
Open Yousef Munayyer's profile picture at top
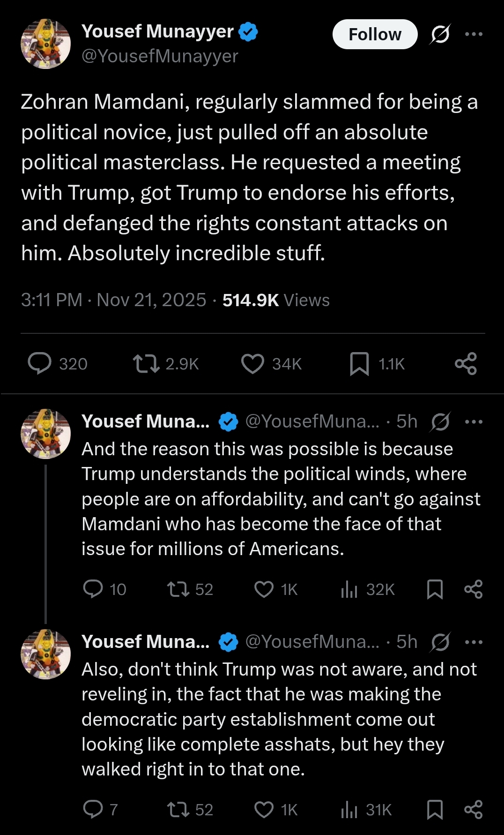point(45,44)
